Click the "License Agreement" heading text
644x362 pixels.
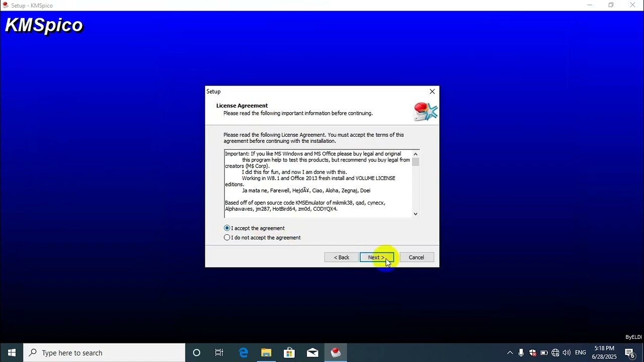pos(242,106)
